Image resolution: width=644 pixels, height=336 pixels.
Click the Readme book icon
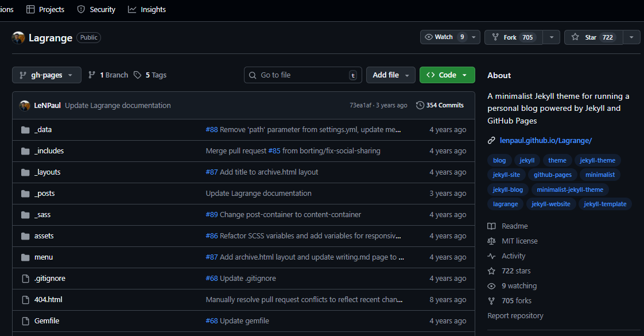(491, 226)
